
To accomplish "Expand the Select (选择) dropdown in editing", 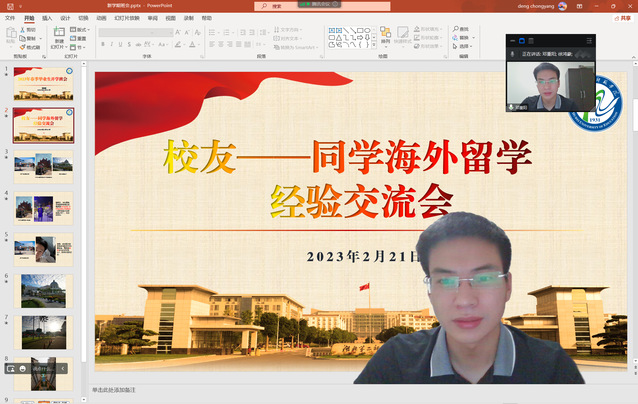I will (462, 46).
